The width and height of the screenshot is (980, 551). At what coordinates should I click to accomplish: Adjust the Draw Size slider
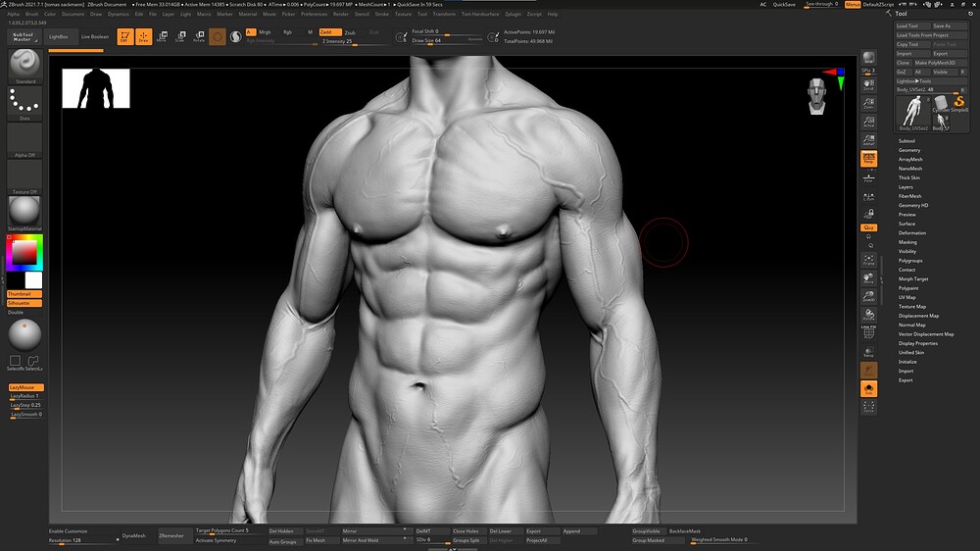click(x=448, y=40)
